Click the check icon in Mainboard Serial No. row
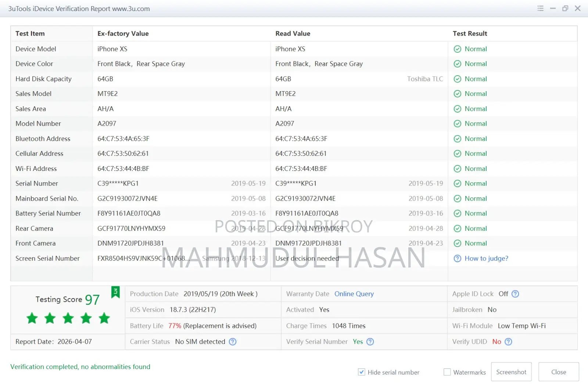The width and height of the screenshot is (588, 390). point(457,198)
